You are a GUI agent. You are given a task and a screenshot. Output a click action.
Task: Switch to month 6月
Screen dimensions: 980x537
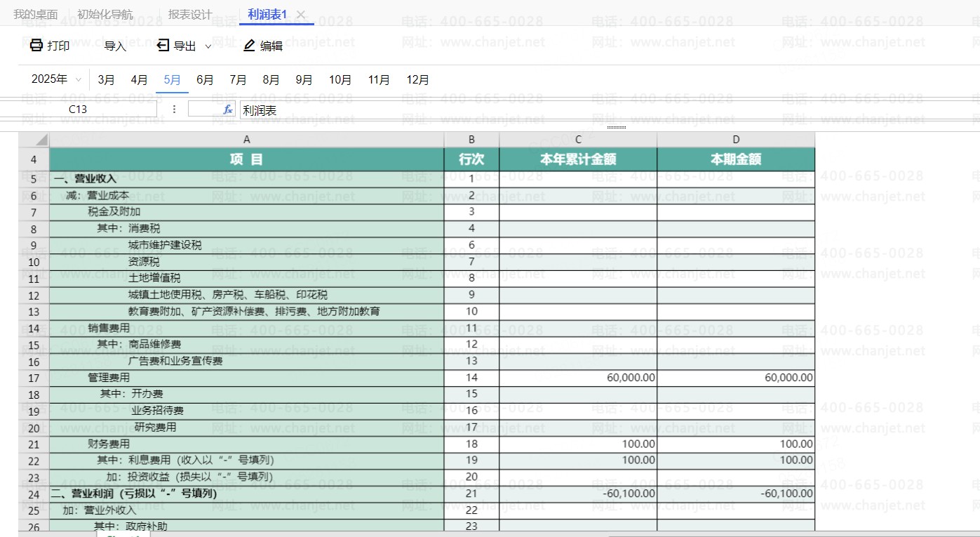pyautogui.click(x=206, y=80)
